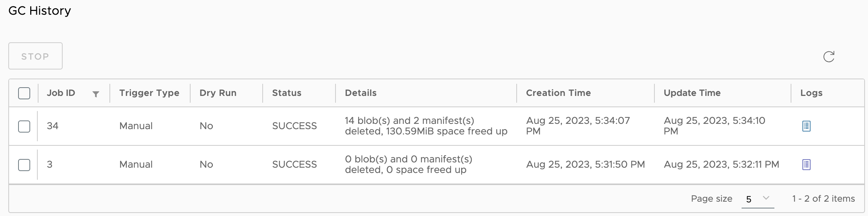The height and width of the screenshot is (216, 868).
Task: Click the Trigger Type column header
Action: (149, 93)
